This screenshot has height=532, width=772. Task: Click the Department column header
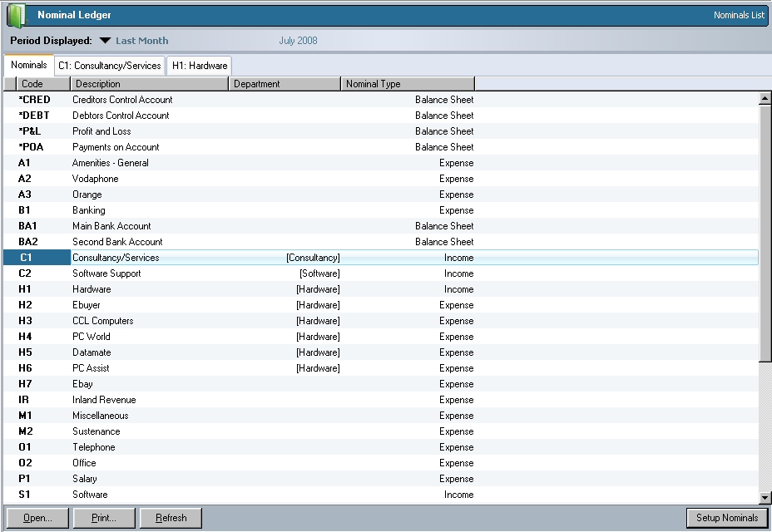(285, 84)
